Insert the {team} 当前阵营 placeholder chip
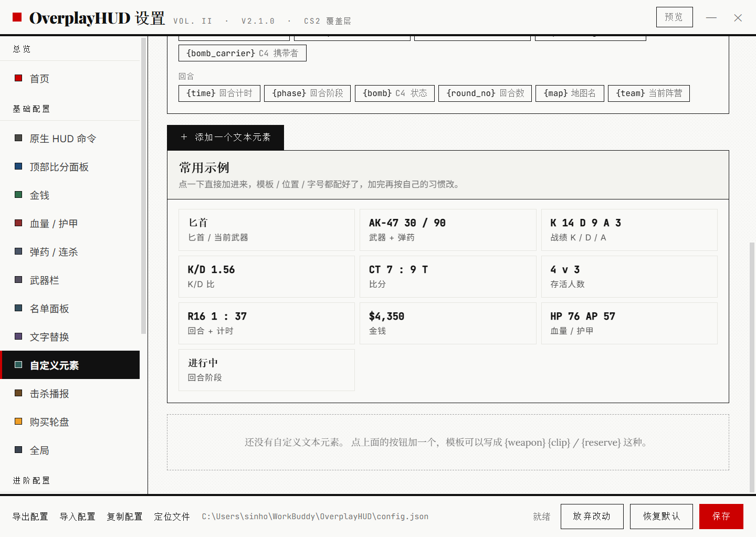The image size is (756, 537). click(x=649, y=93)
